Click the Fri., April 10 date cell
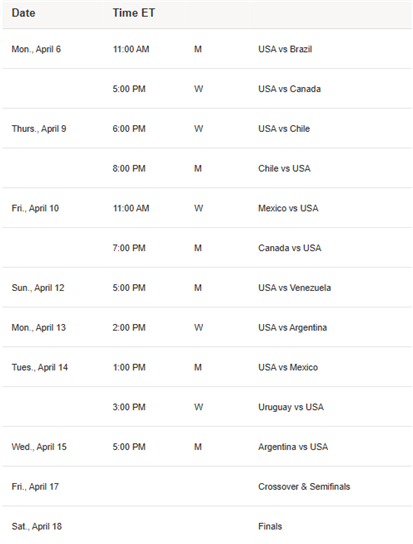 click(35, 208)
